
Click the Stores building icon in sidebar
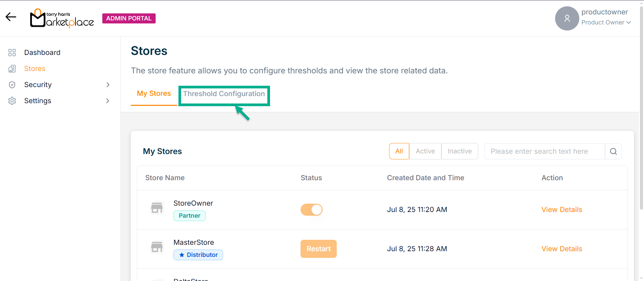[x=12, y=69]
